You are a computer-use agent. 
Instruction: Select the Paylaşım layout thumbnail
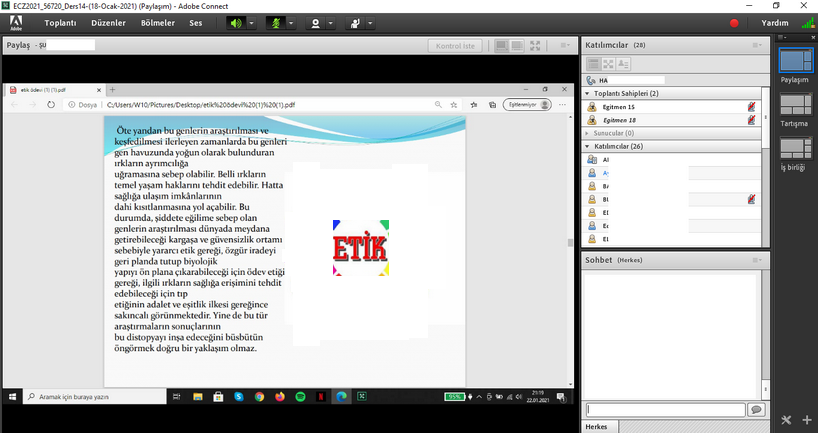point(795,62)
